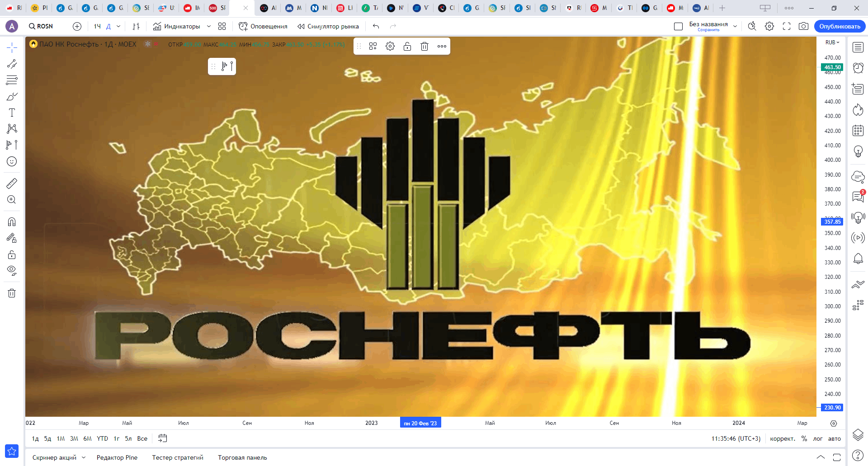Open private chats with two unread messages

[x=858, y=197]
